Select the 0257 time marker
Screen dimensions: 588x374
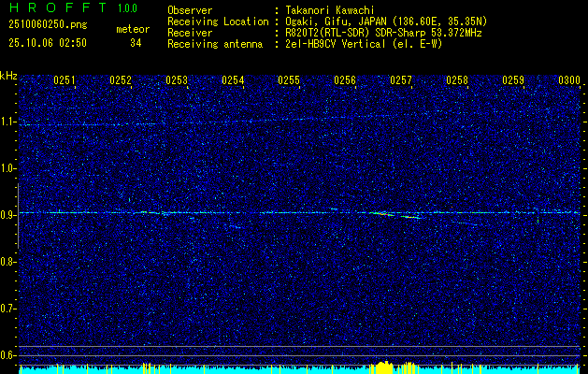[401, 80]
